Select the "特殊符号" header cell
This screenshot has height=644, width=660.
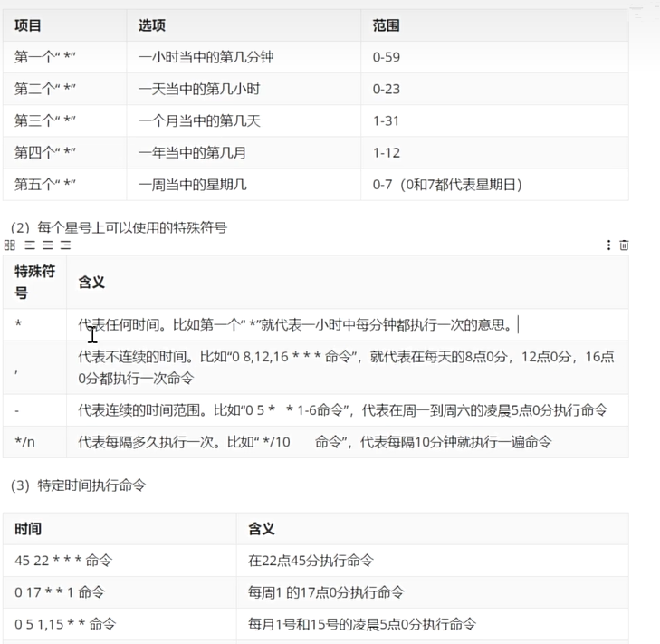(34, 282)
